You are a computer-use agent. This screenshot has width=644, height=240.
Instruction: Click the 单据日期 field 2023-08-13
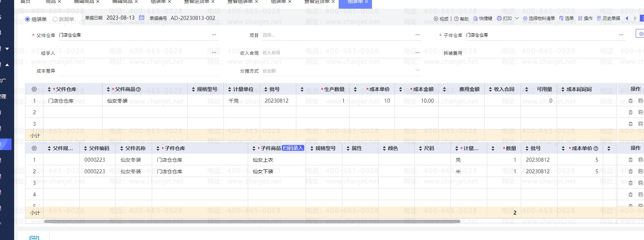[121, 18]
